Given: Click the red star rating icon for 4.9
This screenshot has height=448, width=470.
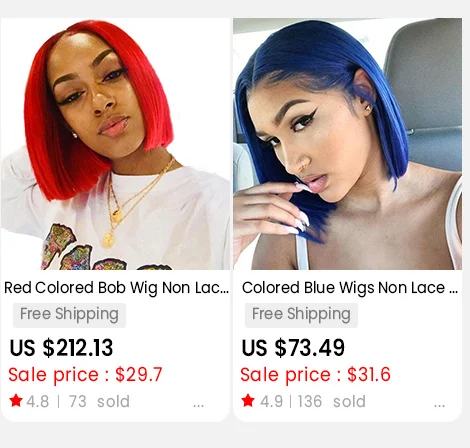Looking at the screenshot, I should (248, 400).
